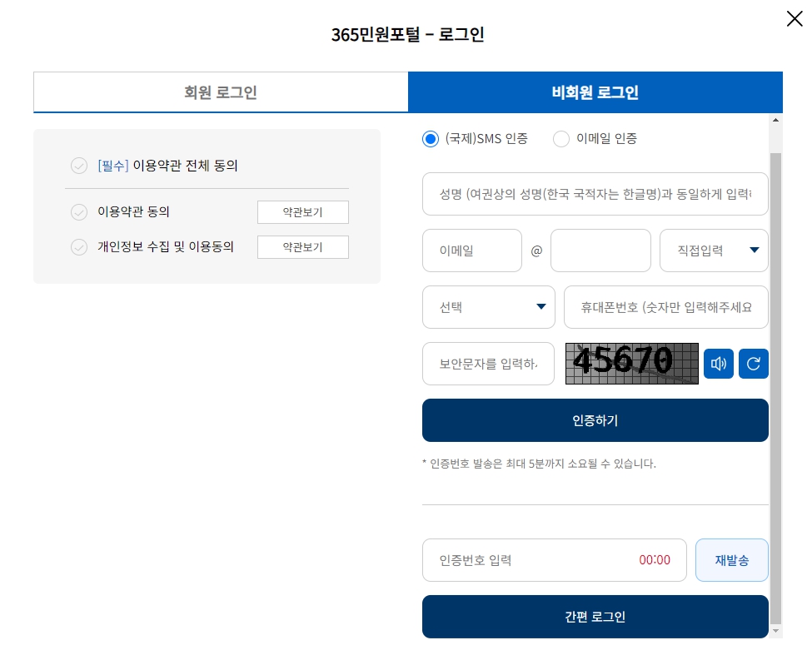Close the login dialog with X

point(795,18)
